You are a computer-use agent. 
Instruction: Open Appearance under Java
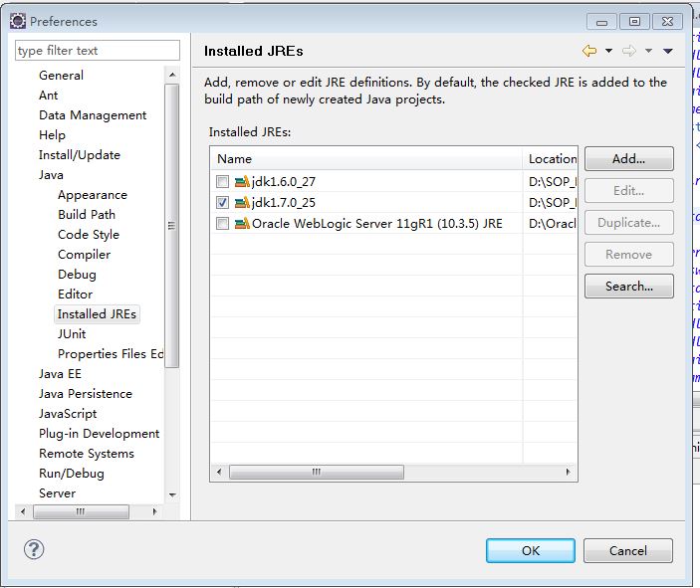(93, 195)
